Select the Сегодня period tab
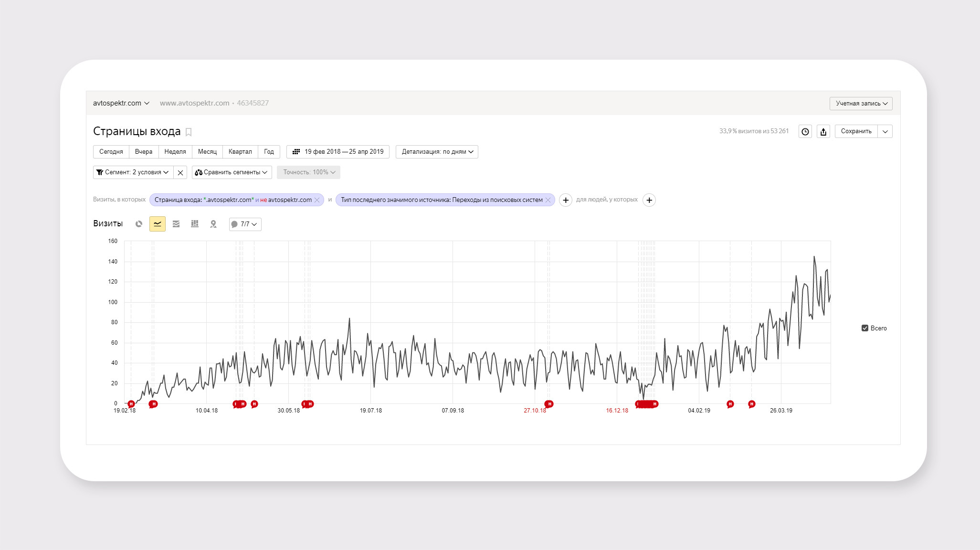This screenshot has height=550, width=980. click(x=111, y=152)
